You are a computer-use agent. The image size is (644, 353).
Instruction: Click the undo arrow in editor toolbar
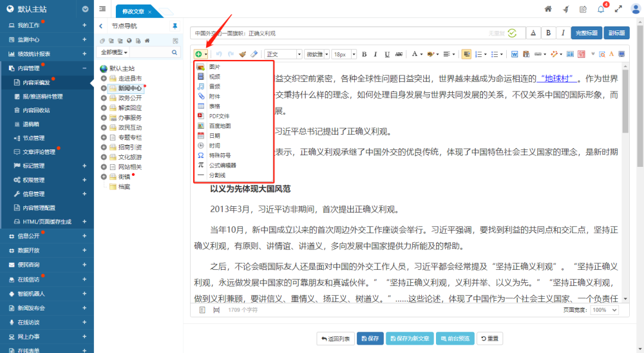pos(219,54)
